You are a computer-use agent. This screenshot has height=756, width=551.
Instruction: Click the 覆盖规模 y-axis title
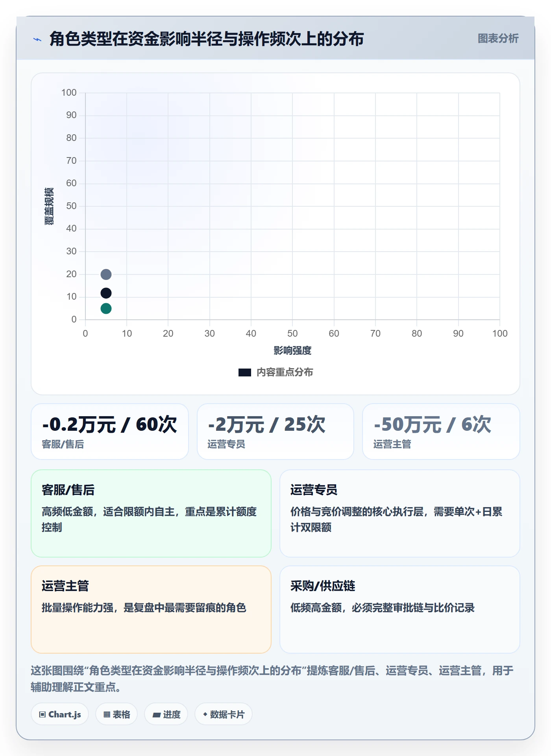(x=49, y=206)
